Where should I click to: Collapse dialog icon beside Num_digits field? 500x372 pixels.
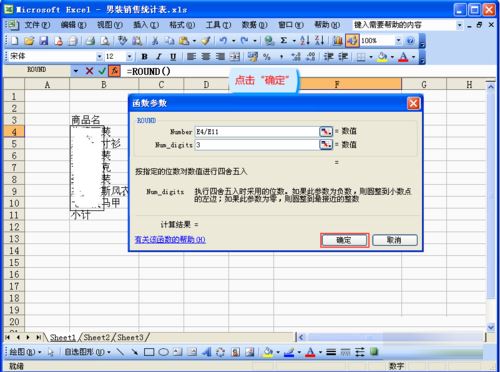(x=326, y=144)
